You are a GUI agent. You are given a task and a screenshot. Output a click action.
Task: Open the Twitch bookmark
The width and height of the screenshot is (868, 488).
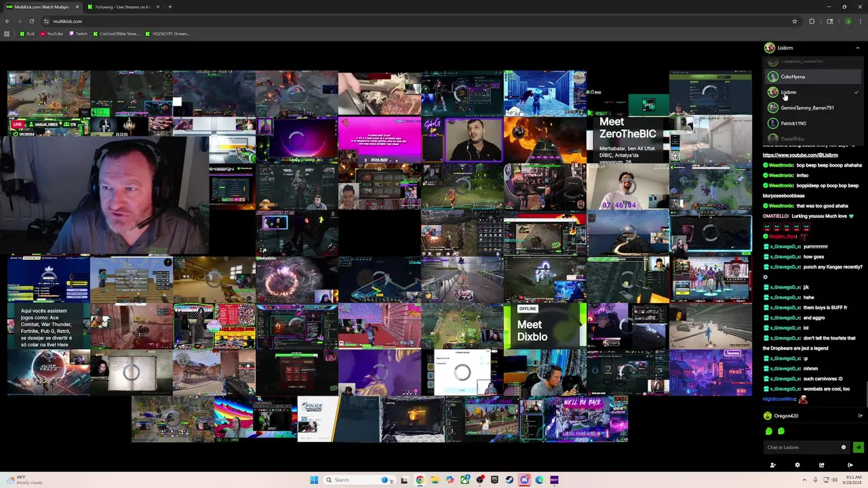pos(78,34)
